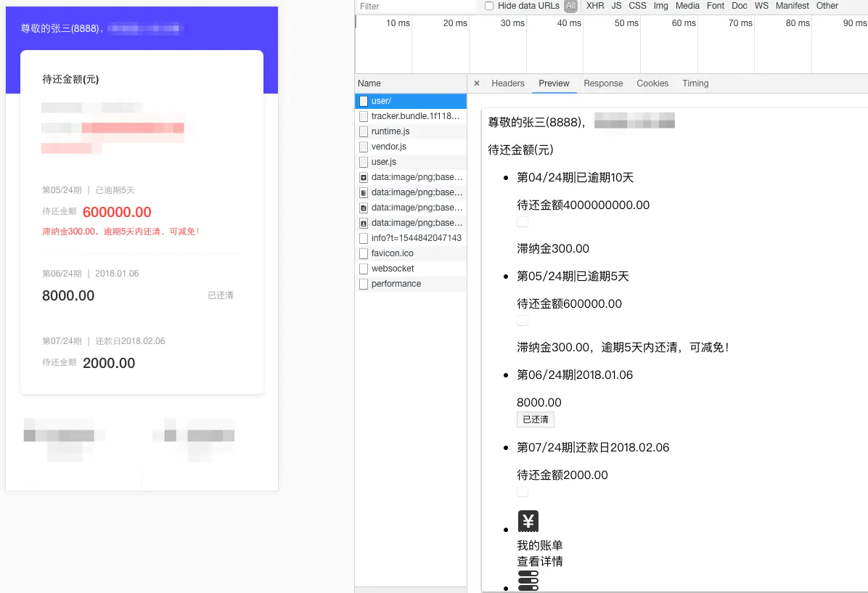This screenshot has width=868, height=593.
Task: Click the document icon next to user/
Action: click(x=364, y=101)
